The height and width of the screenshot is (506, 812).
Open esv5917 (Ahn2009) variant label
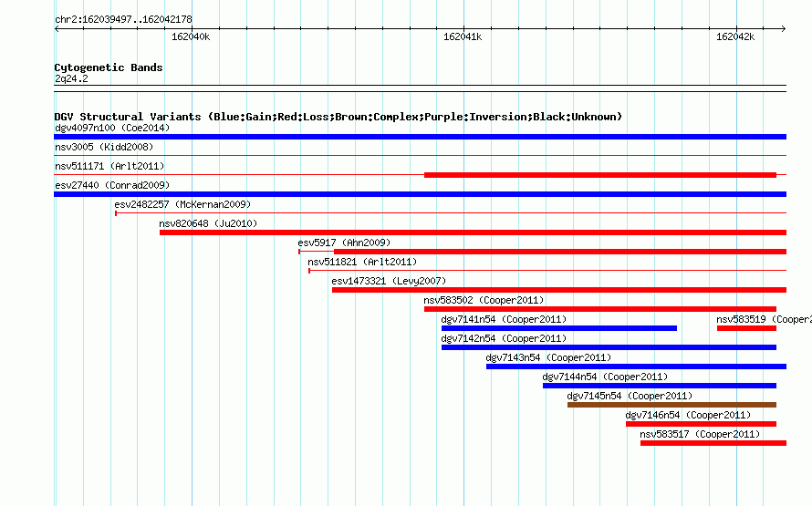click(344, 243)
